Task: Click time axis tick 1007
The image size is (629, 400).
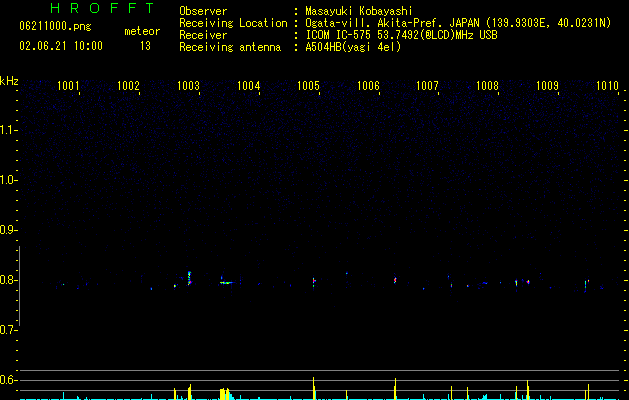Action: [428, 86]
